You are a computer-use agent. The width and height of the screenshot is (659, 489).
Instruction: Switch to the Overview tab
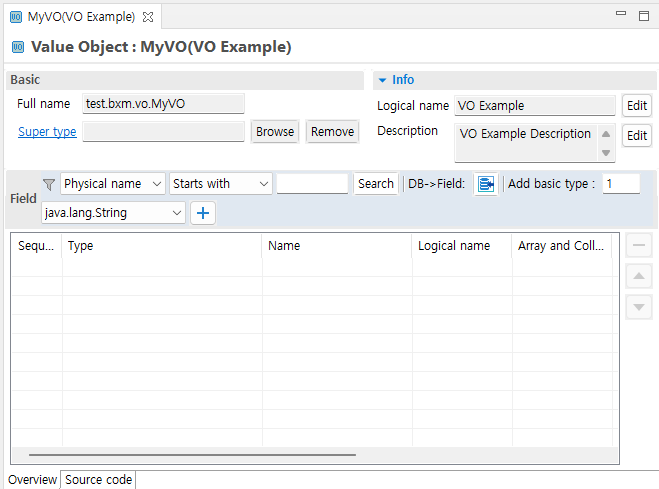click(32, 479)
